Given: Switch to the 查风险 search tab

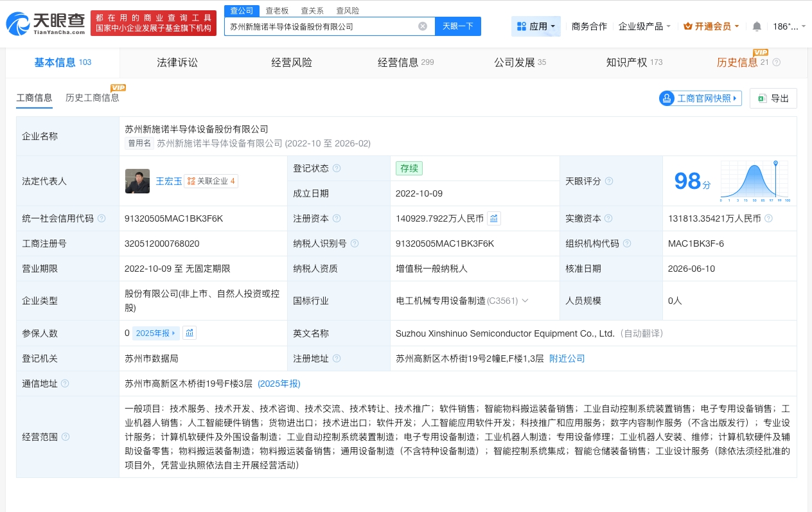Looking at the screenshot, I should 348,11.
